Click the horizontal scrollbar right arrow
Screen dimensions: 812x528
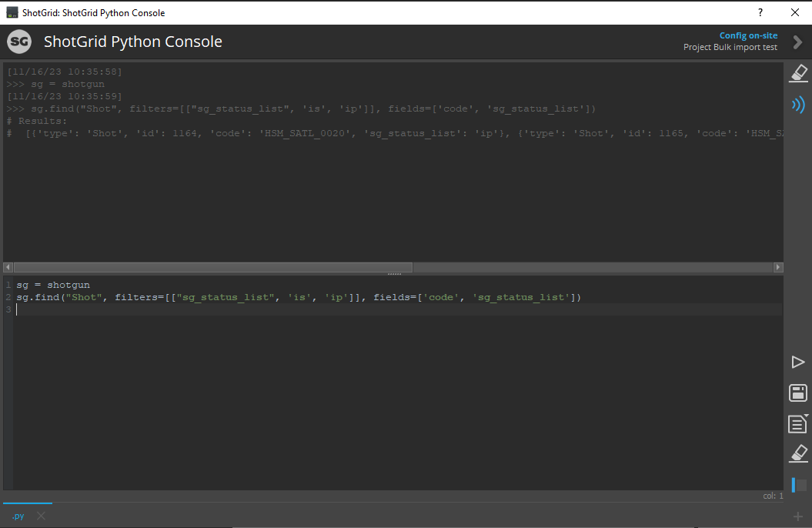coord(778,267)
